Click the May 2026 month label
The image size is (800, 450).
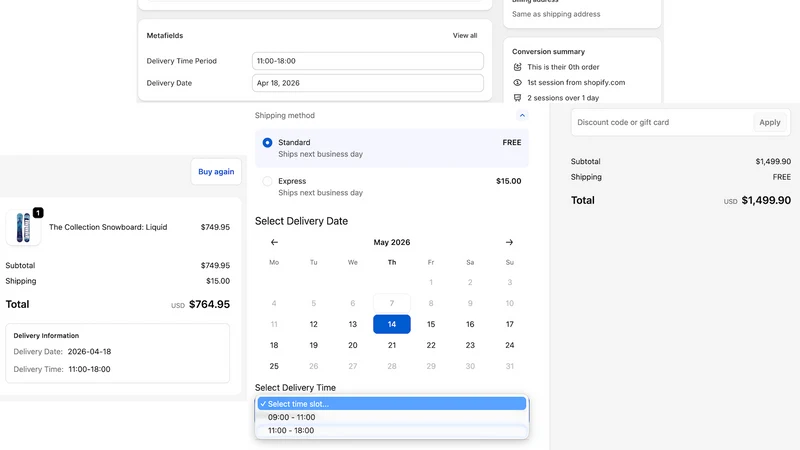392,242
